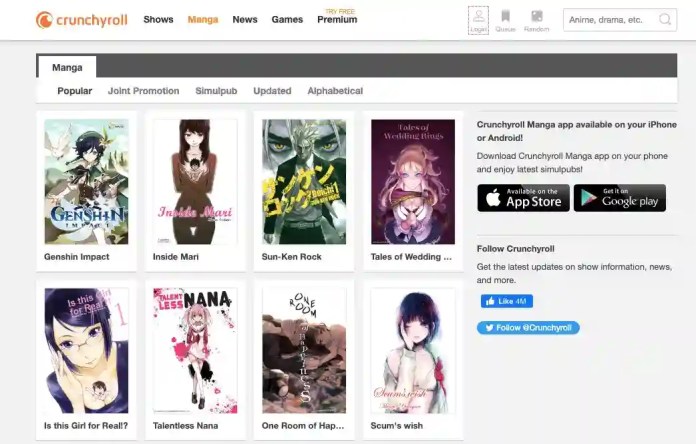The image size is (696, 444).
Task: Click Is this Girl for Real!? title
Action: (86, 425)
